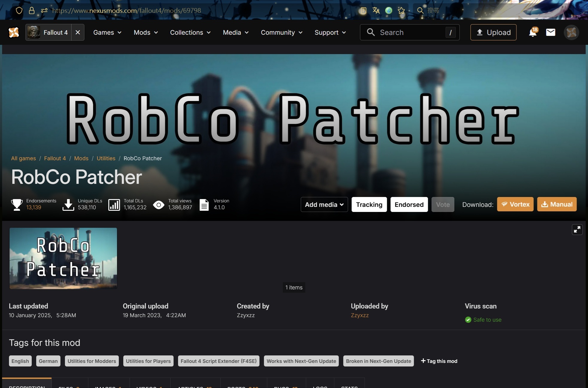Viewport: 588px width, 388px height.
Task: Click the slash shortcut key in search
Action: click(x=450, y=32)
